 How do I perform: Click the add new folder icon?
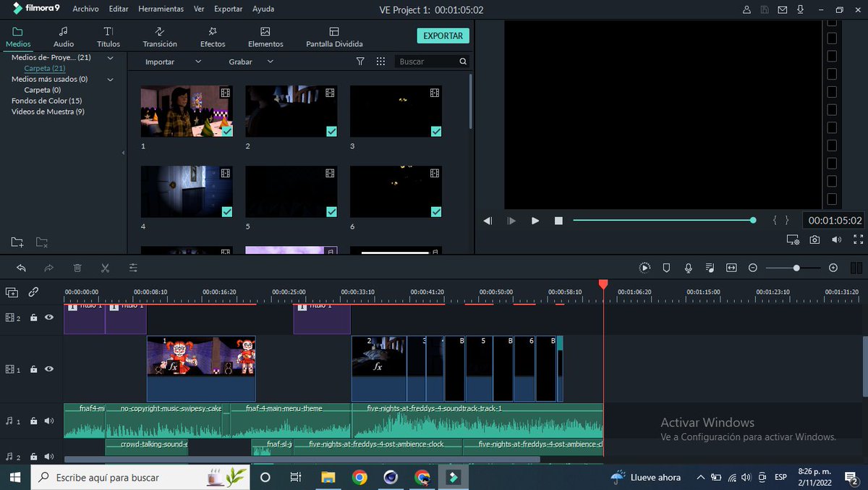(x=17, y=242)
